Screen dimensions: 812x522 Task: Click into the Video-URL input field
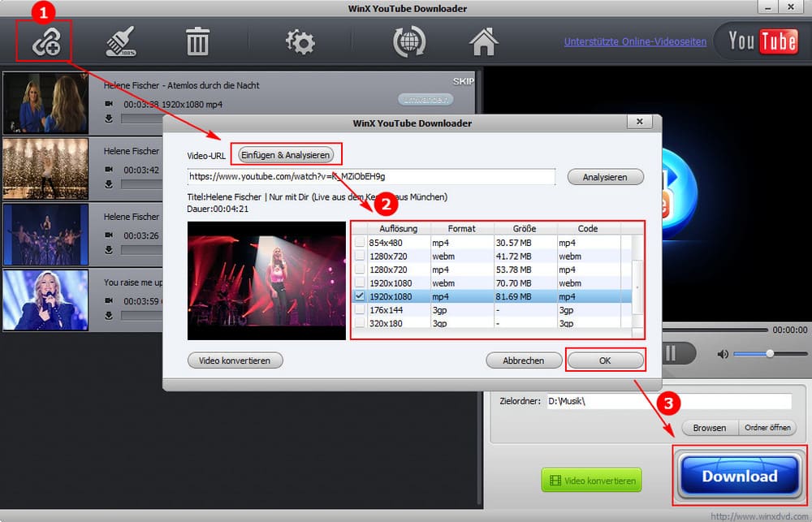(371, 177)
